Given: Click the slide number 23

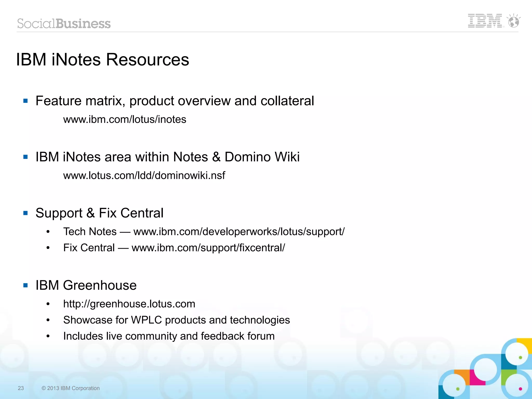Looking at the screenshot, I should coord(21,388).
